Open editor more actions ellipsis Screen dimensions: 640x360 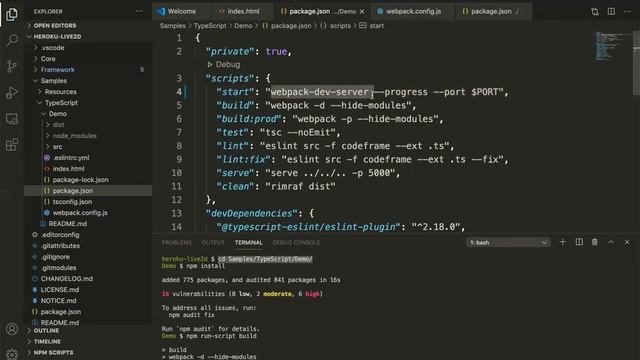click(x=627, y=11)
